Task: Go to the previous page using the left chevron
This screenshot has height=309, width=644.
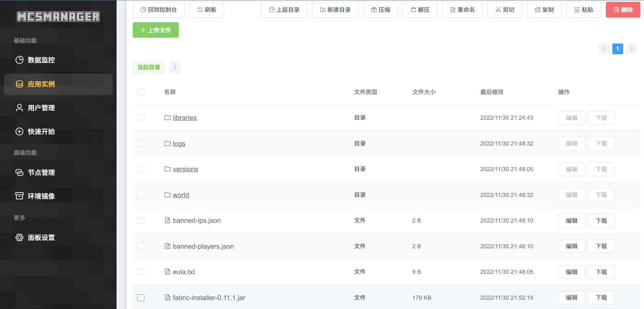Action: coord(604,49)
